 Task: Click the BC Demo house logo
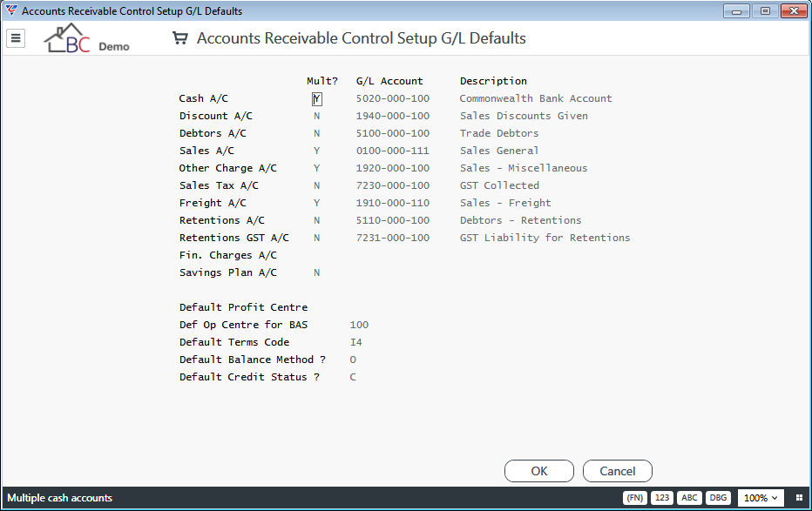tap(86, 38)
